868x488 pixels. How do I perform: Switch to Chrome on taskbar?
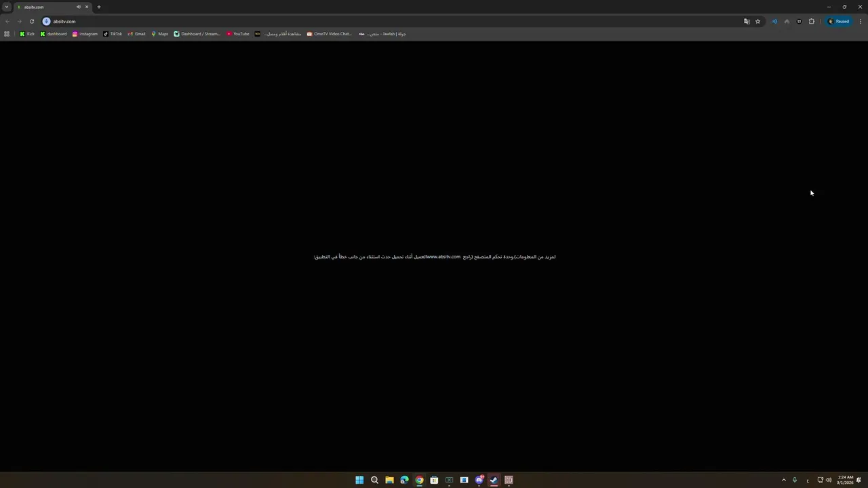coord(419,480)
